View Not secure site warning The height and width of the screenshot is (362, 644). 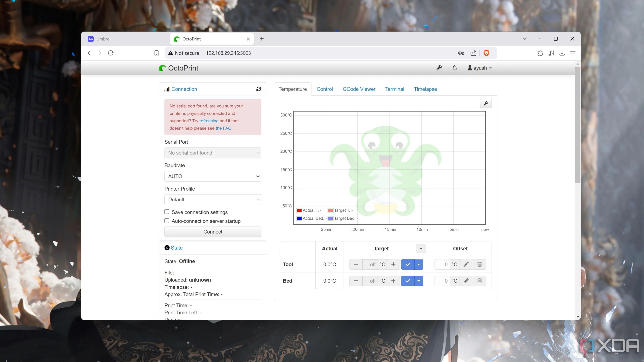click(183, 53)
